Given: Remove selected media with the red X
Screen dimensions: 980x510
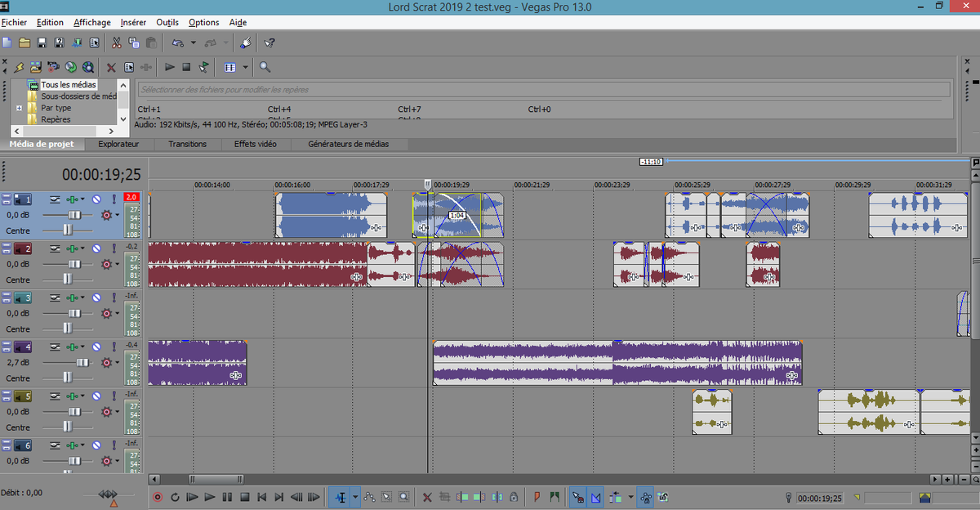Looking at the screenshot, I should [111, 67].
